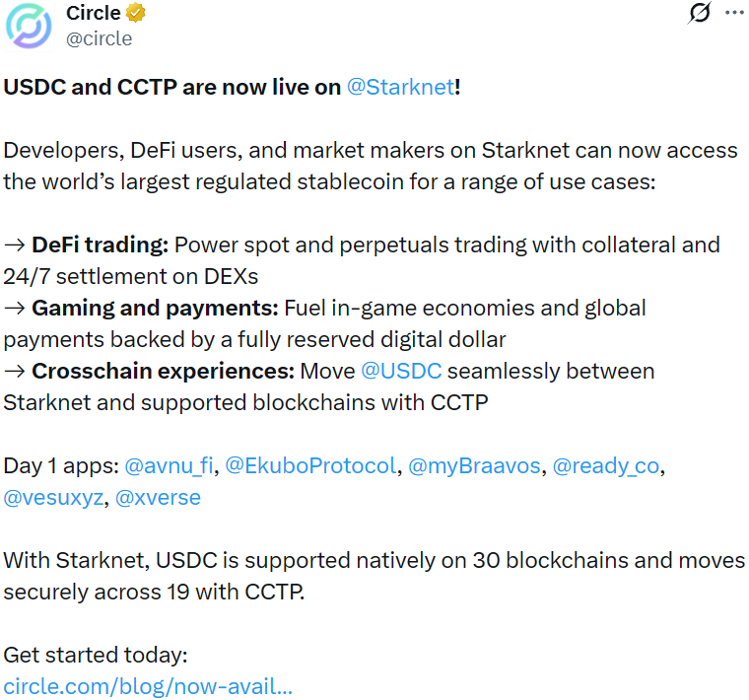Open the three-dot more options menu
This screenshot has width=749, height=700.
[734, 14]
